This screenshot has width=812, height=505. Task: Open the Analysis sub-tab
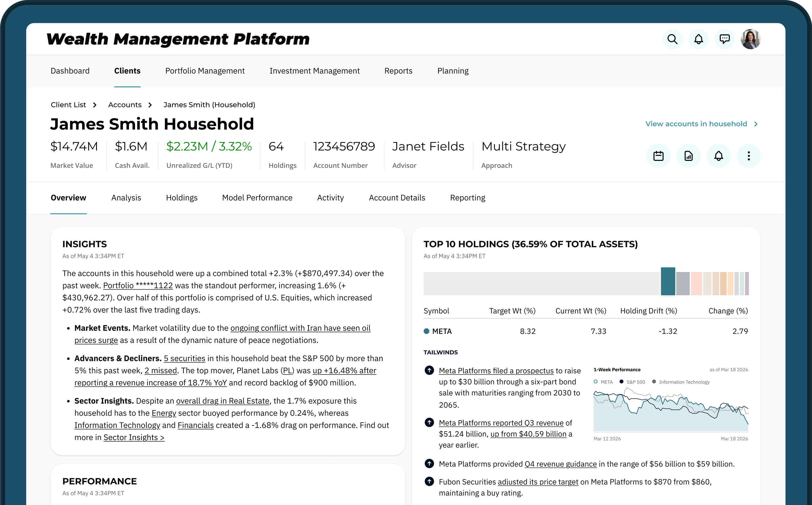(126, 198)
